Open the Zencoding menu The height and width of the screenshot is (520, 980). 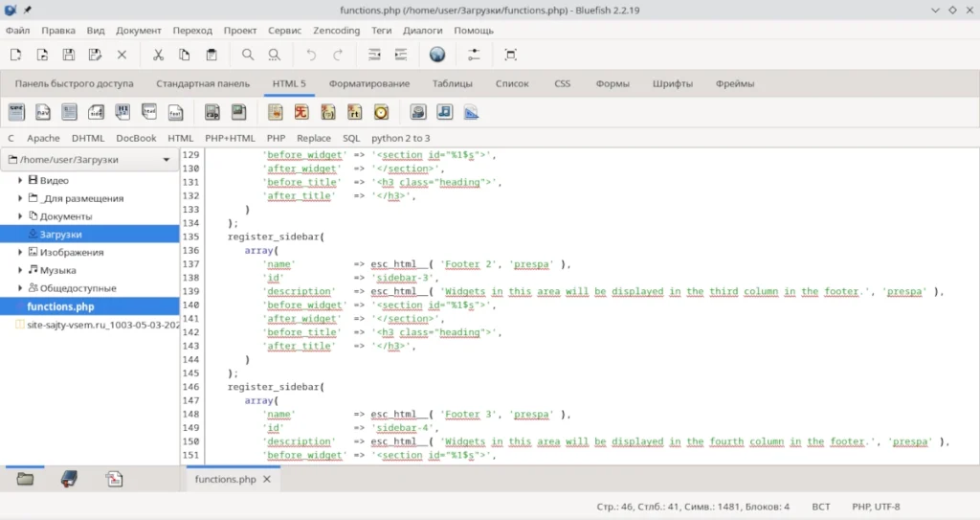tap(336, 30)
